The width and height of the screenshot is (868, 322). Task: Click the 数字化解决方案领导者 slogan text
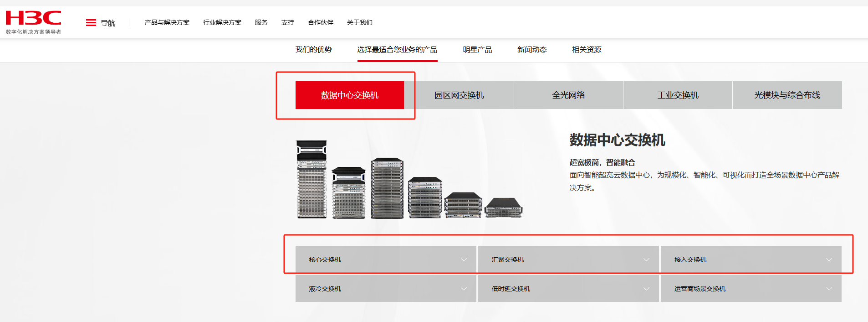click(33, 32)
